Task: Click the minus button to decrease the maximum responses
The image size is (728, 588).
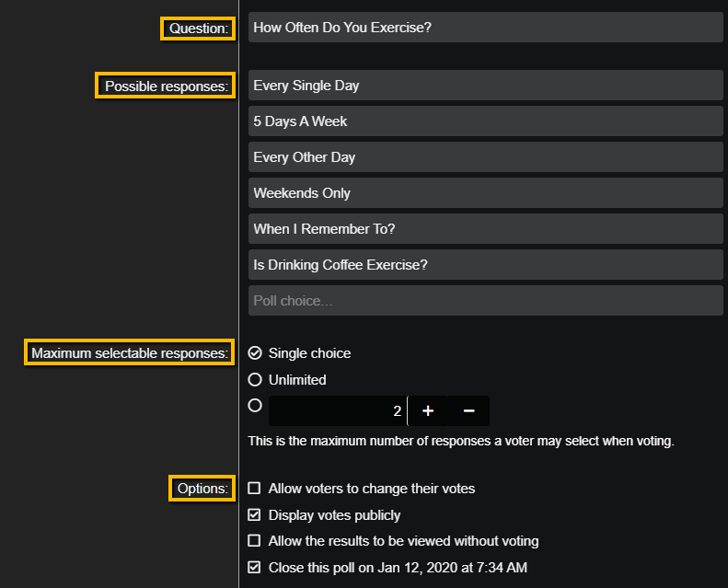Action: coord(468,410)
